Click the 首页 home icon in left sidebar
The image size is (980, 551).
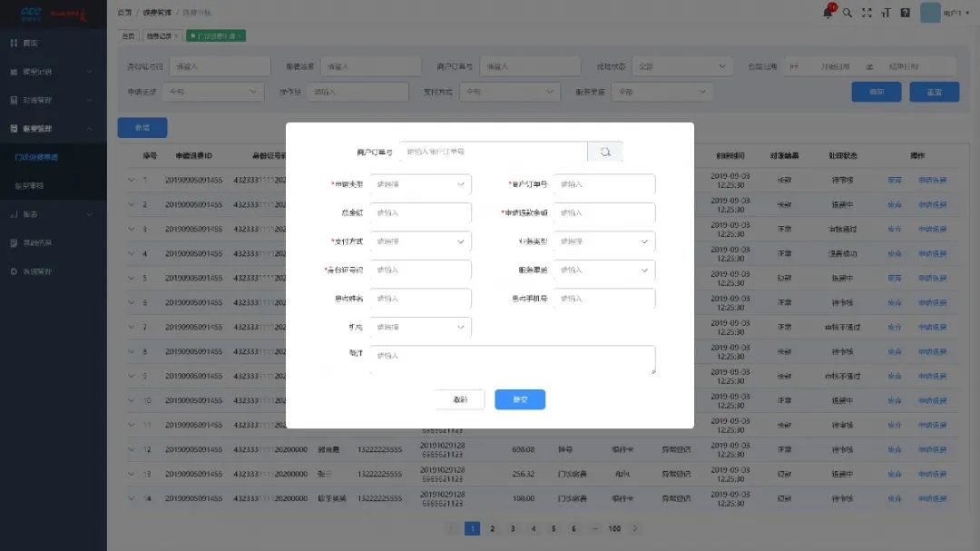14,44
